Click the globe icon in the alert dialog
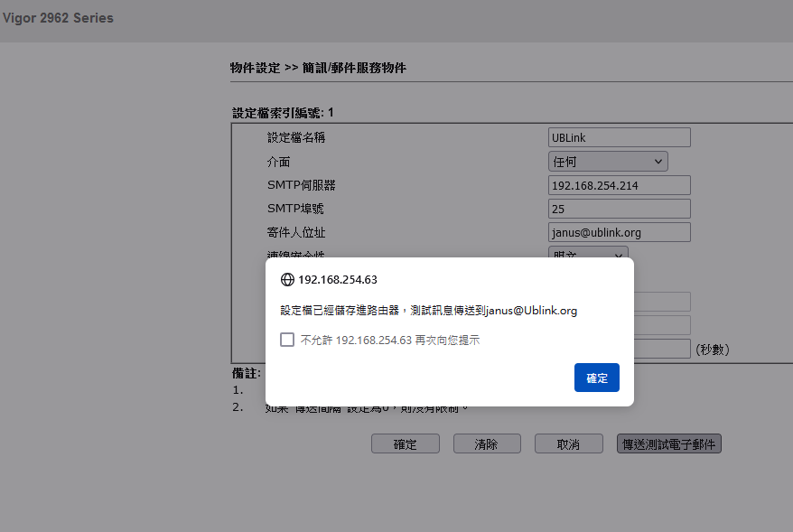793x532 pixels. coord(287,280)
